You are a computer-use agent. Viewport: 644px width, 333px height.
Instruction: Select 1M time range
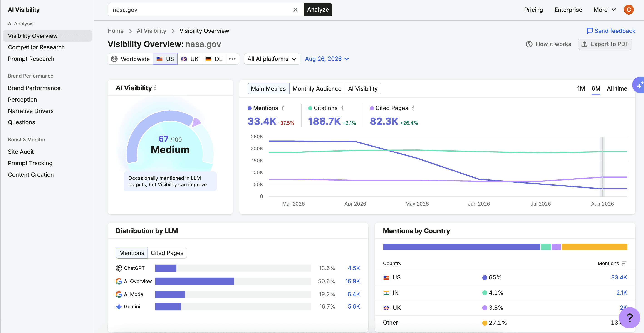point(581,89)
